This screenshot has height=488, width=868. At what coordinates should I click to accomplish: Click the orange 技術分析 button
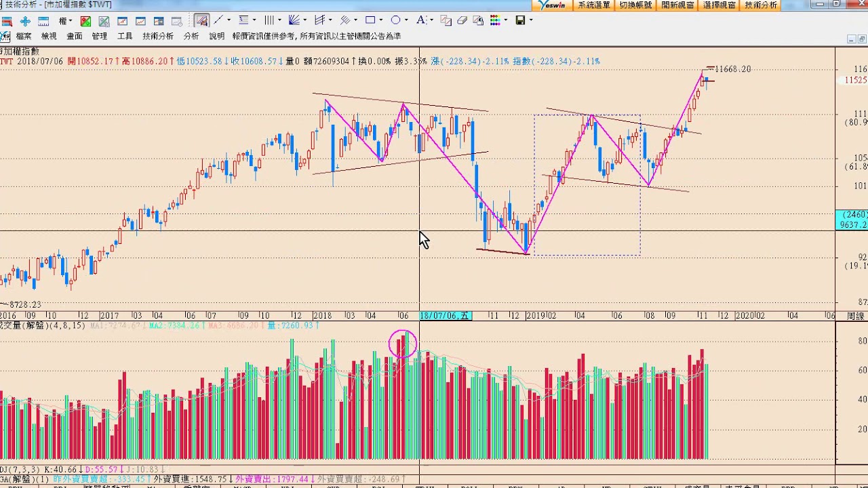[x=761, y=5]
